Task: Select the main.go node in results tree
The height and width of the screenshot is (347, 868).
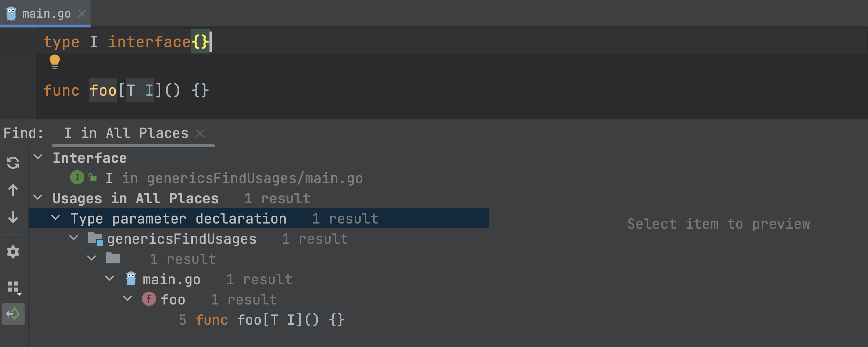Action: pyautogui.click(x=171, y=279)
